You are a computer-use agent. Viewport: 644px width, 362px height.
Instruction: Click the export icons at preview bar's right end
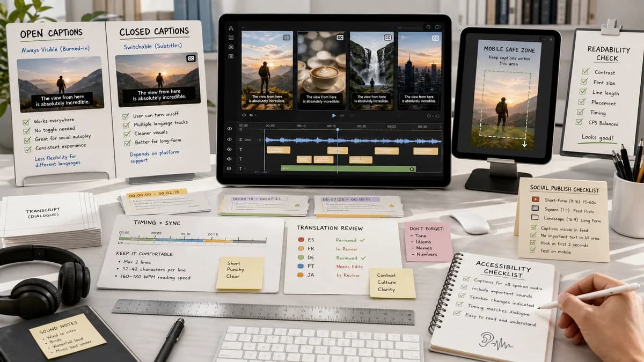click(433, 116)
